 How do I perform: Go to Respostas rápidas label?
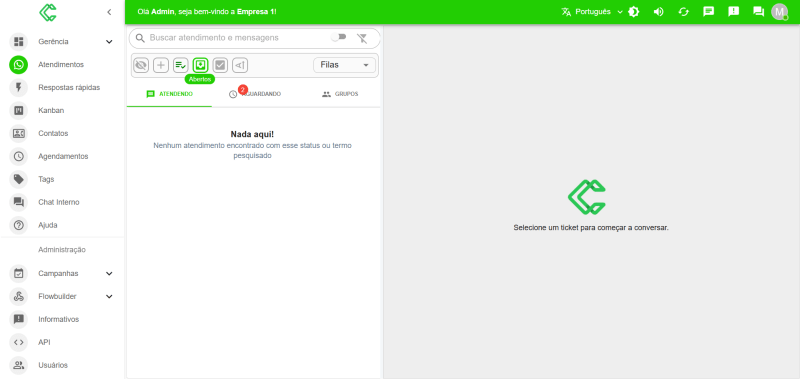(69, 88)
